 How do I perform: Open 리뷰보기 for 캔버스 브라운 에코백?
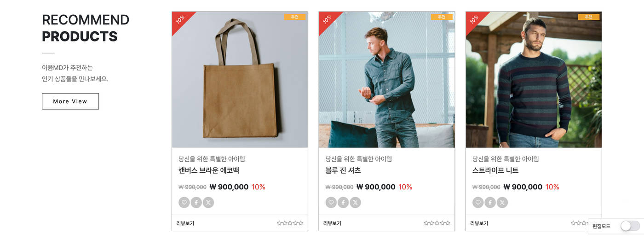point(185,223)
